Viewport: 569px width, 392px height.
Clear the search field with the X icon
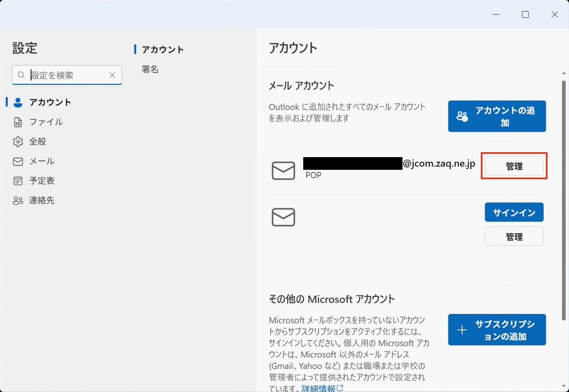(112, 74)
